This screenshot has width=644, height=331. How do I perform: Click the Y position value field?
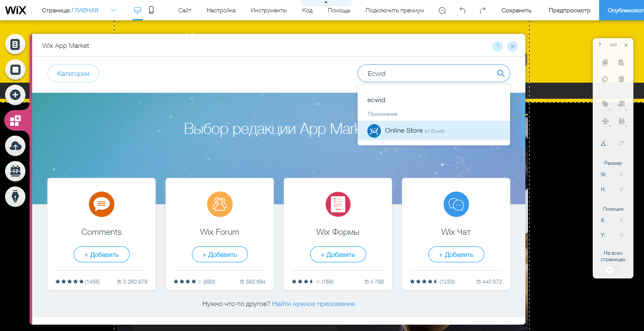click(x=621, y=235)
